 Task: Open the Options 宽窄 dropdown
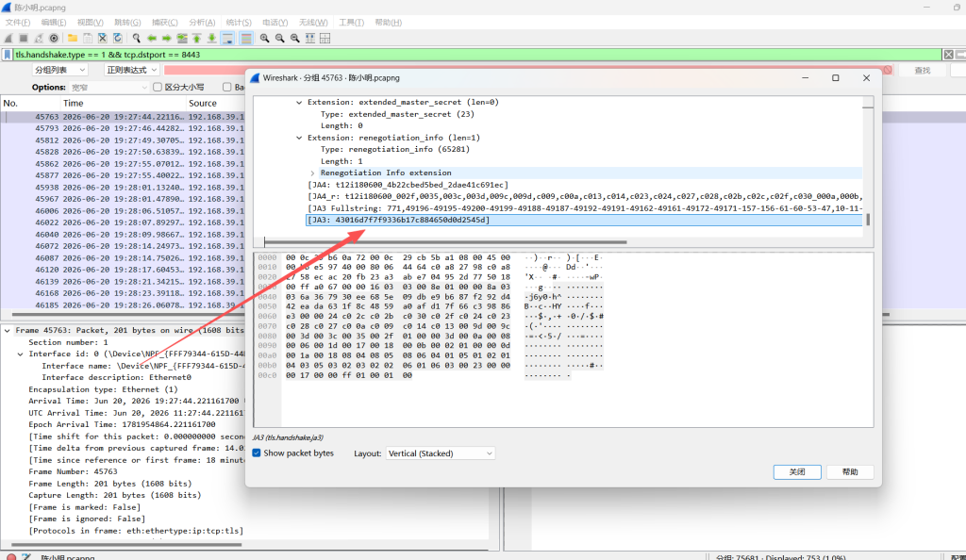[x=108, y=88]
